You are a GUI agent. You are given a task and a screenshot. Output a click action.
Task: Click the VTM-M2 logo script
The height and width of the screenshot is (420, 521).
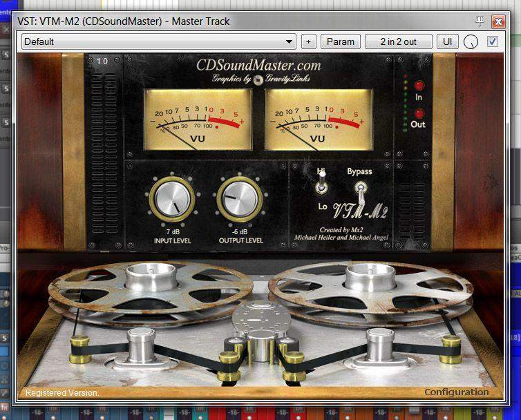coord(360,211)
